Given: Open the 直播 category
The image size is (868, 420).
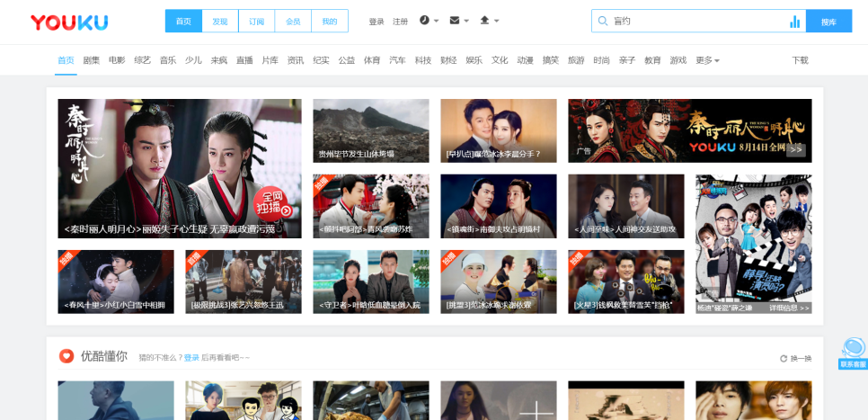Looking at the screenshot, I should tap(244, 60).
